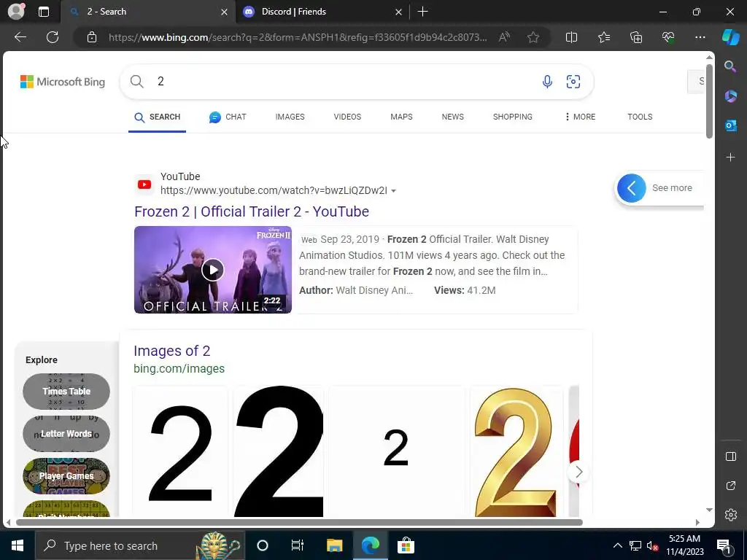Screen dimensions: 747x560
Task: Open File Explorer from taskbar
Action: [x=334, y=545]
